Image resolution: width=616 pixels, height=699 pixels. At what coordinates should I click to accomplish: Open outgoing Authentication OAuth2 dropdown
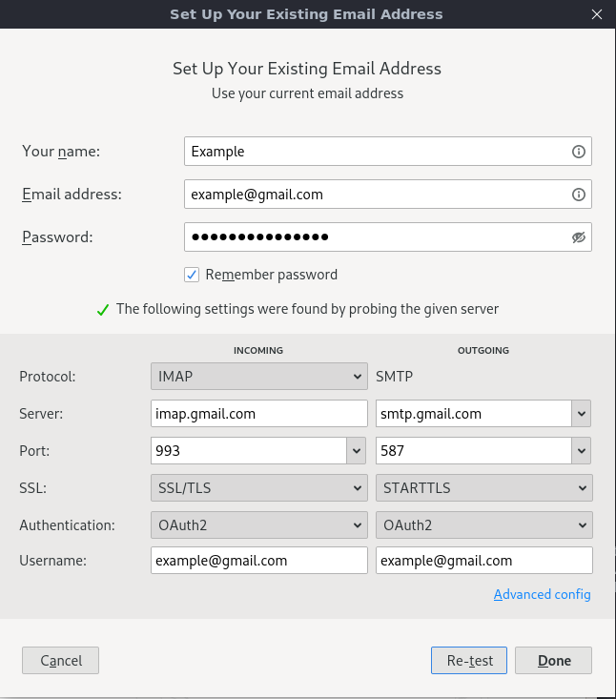(484, 524)
